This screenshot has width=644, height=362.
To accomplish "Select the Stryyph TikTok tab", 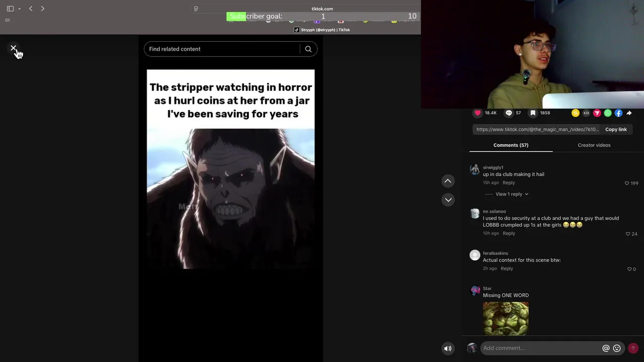I will tap(322, 30).
